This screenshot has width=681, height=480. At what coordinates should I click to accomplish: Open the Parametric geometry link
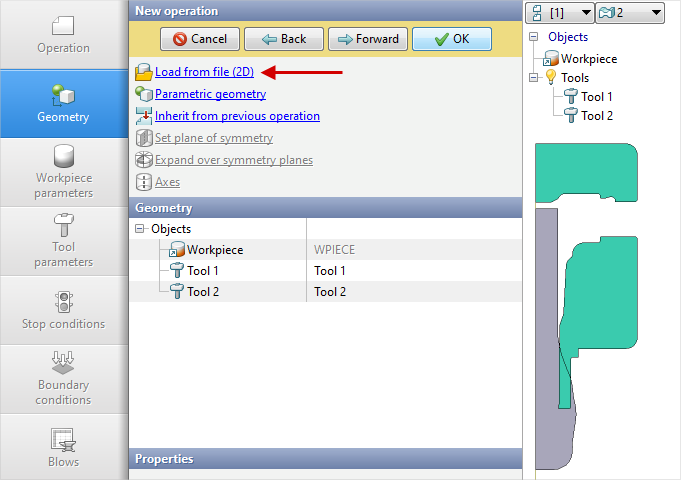[x=210, y=94]
